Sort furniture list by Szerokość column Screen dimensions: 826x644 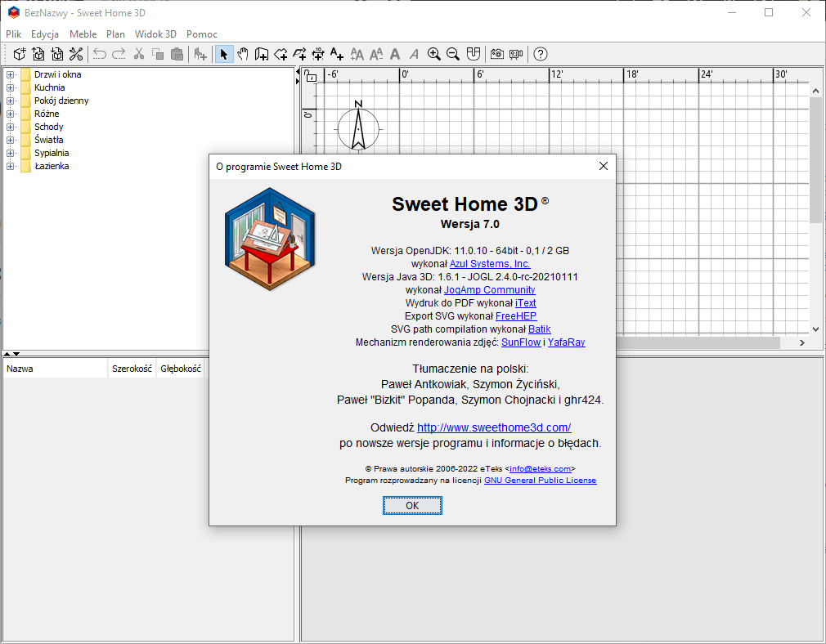pos(132,369)
